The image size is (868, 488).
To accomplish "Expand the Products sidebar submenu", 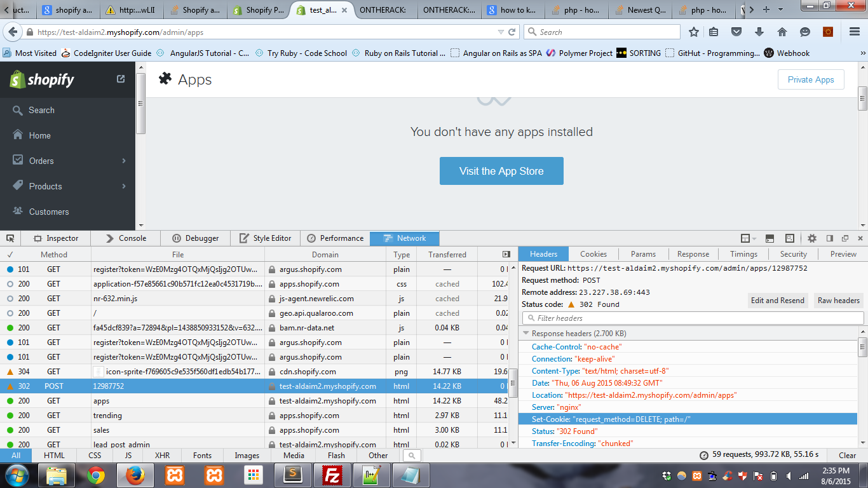I will click(124, 186).
